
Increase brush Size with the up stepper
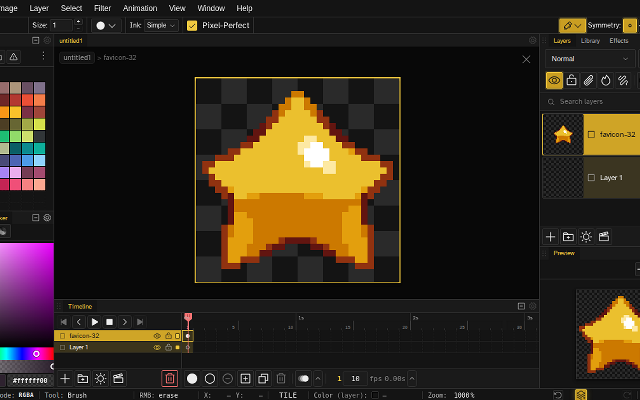[x=78, y=22]
